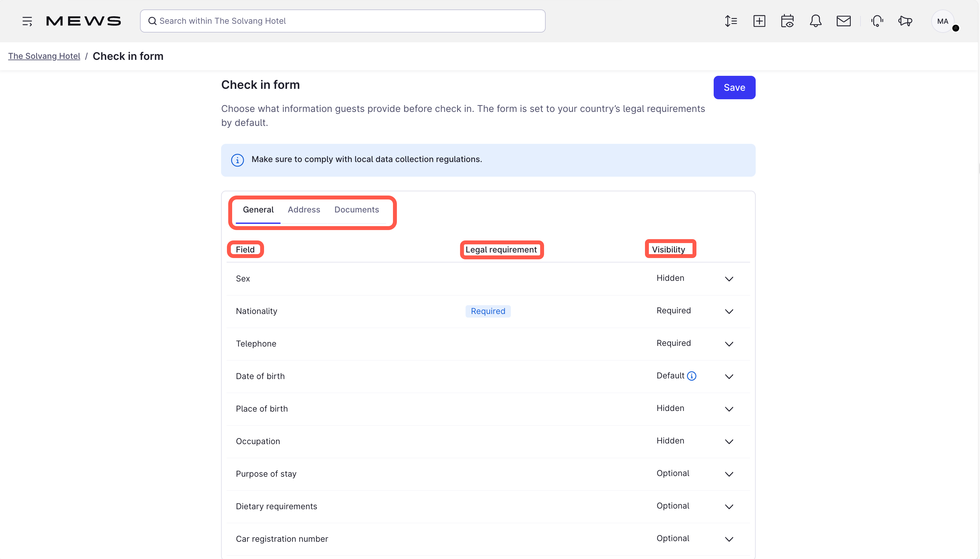Click the Save button
Viewport: 980px width, 559px height.
pyautogui.click(x=734, y=88)
